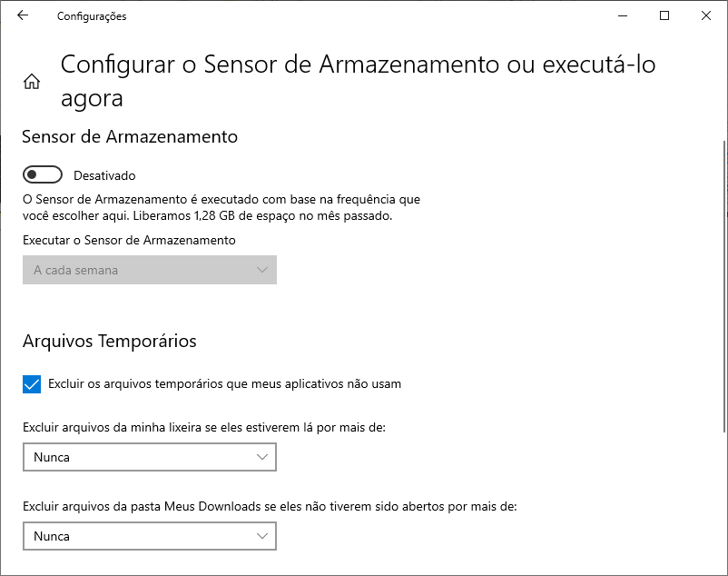Select the Sensor de Armazenamento heading

click(129, 136)
